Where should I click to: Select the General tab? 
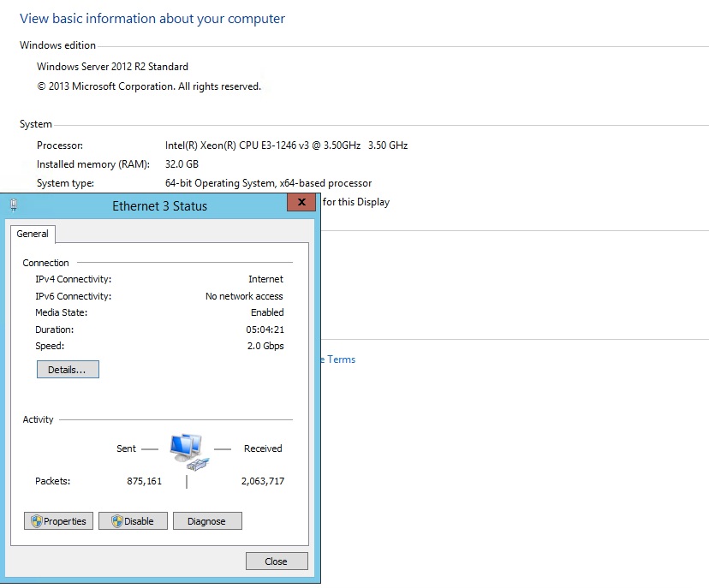point(33,234)
